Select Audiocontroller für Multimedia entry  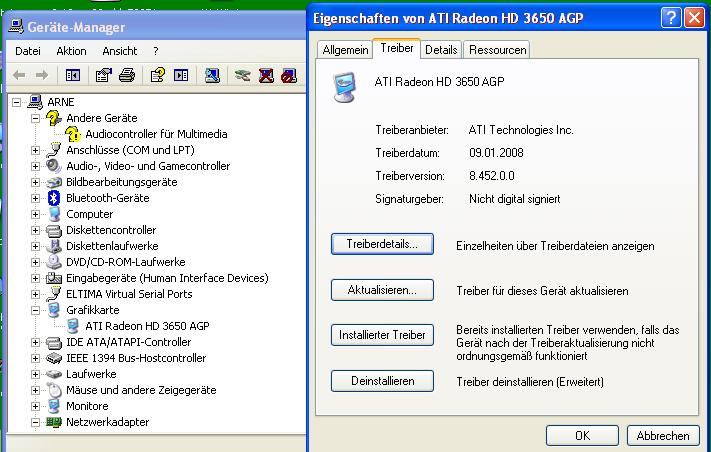(x=156, y=134)
